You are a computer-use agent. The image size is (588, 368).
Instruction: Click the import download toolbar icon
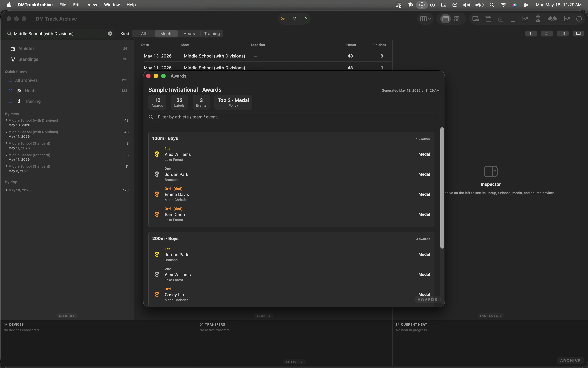coord(501,19)
